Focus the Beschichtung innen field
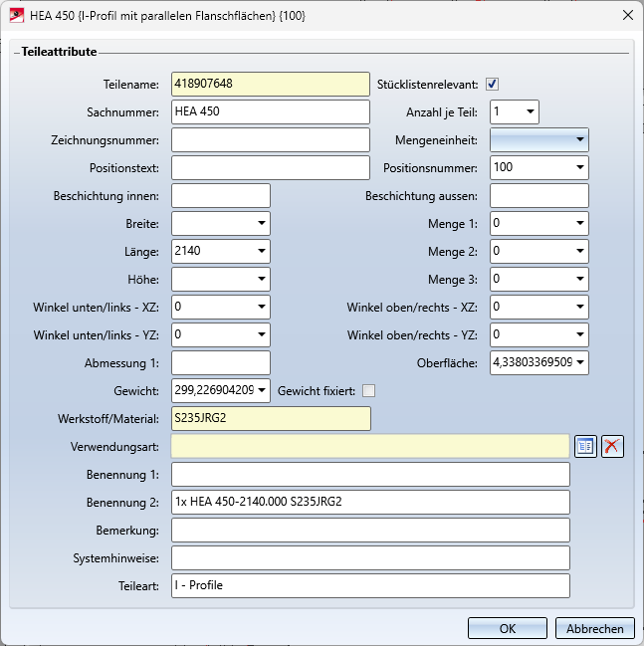The height and width of the screenshot is (646, 644). pos(221,196)
